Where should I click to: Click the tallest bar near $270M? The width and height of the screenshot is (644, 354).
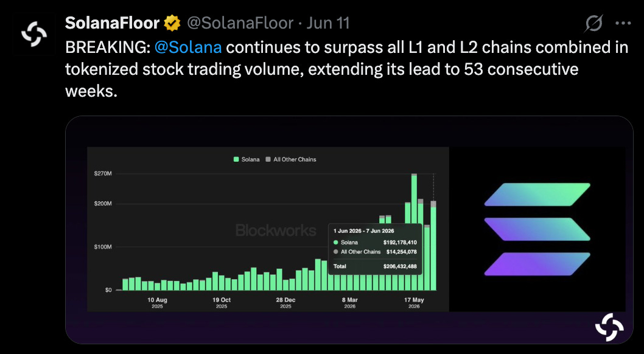tap(414, 232)
